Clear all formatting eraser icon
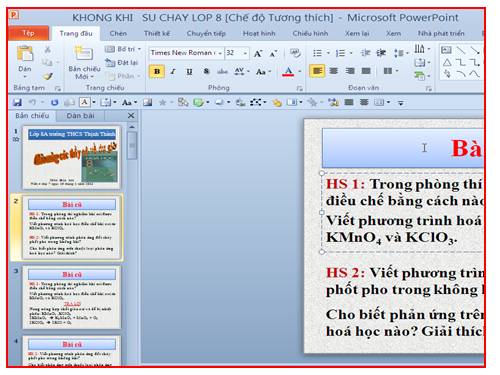This screenshot has width=500, height=375. click(295, 53)
